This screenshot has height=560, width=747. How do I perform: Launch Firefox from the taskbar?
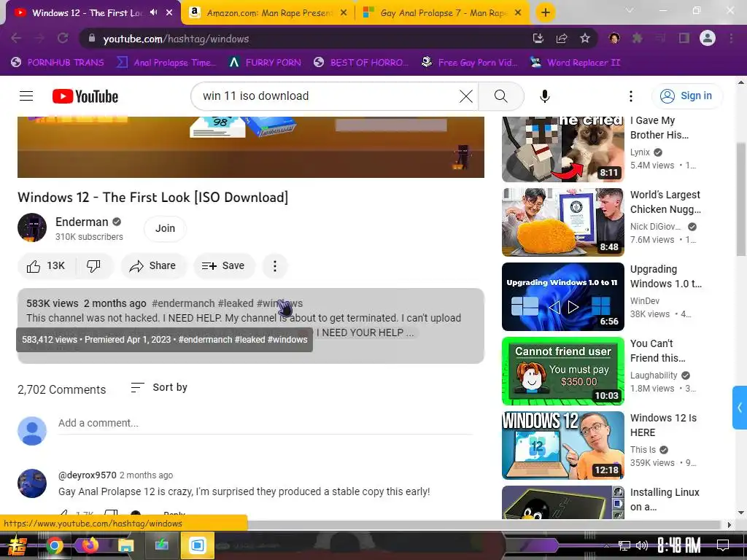(x=90, y=545)
